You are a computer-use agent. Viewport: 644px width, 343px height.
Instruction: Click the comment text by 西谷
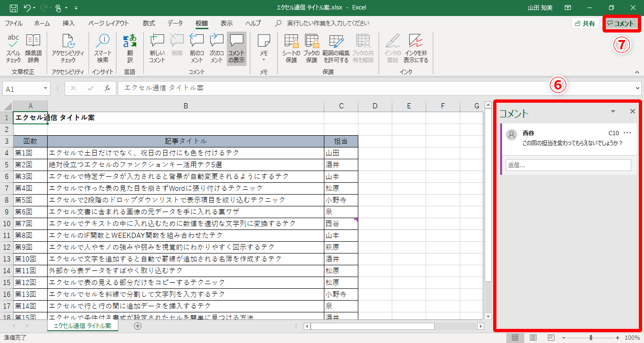pyautogui.click(x=572, y=143)
